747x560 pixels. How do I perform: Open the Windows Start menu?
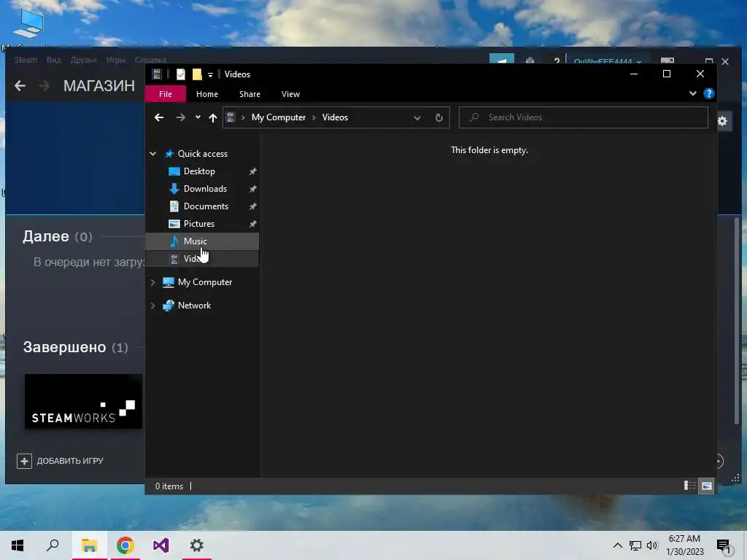pos(18,545)
